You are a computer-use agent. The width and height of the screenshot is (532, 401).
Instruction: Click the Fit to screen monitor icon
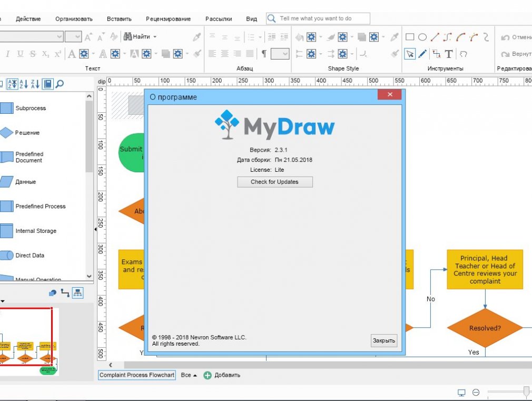pyautogui.click(x=461, y=393)
